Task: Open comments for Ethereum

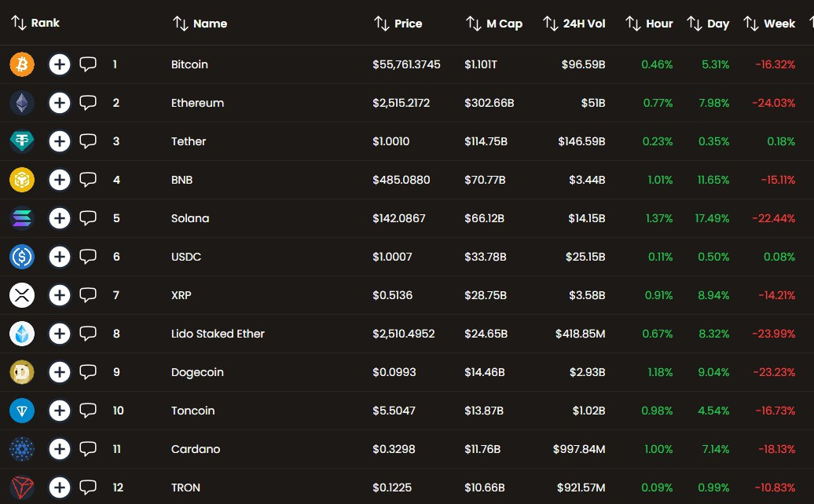Action: point(88,103)
